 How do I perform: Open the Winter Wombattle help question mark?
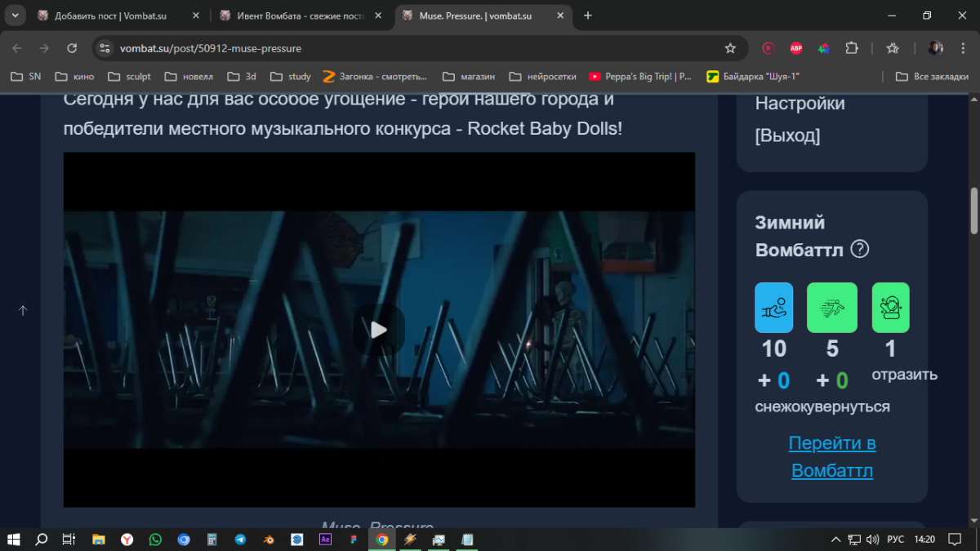(x=859, y=249)
